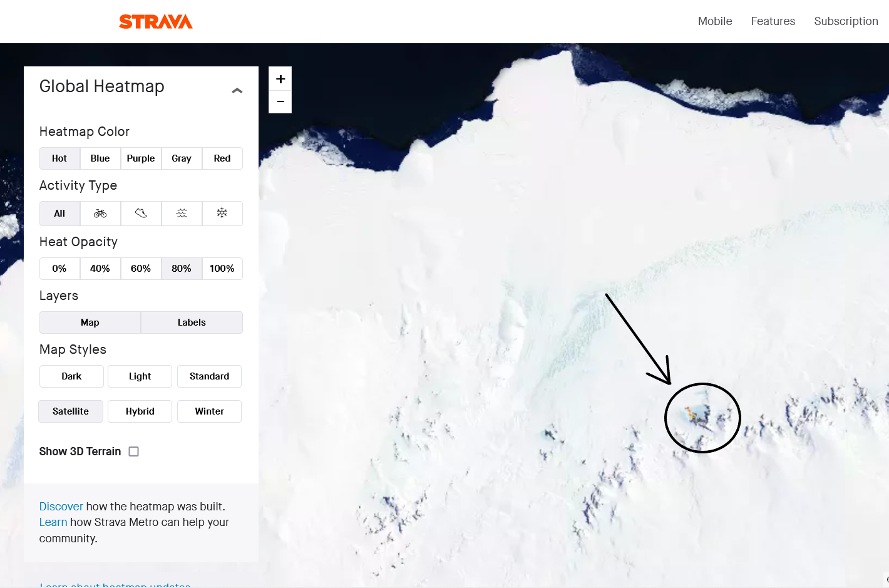Choose the Winter map style
The height and width of the screenshot is (588, 889).
click(209, 411)
